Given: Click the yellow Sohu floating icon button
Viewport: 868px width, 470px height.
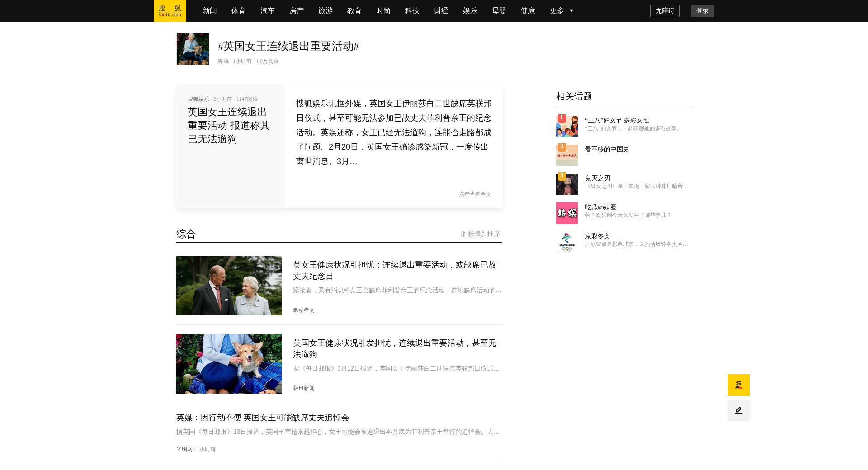Looking at the screenshot, I should [738, 385].
